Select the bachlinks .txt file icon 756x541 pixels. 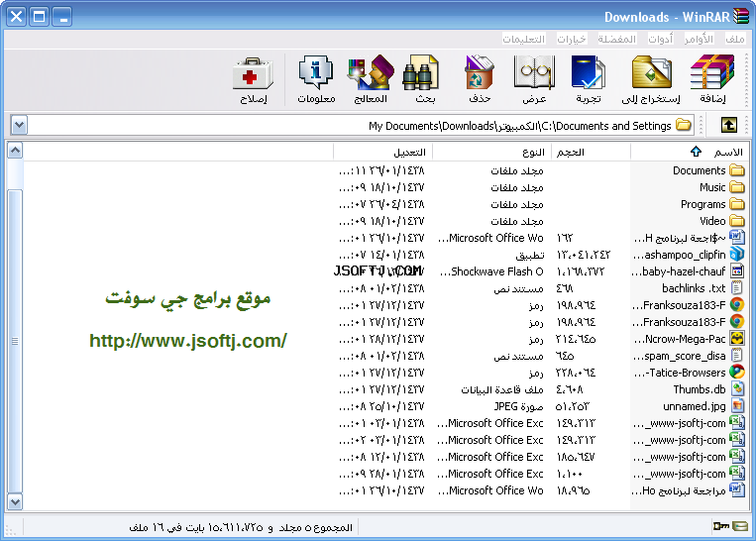[737, 288]
